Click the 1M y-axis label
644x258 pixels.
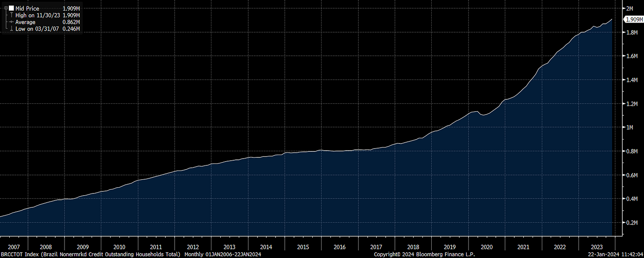631,128
